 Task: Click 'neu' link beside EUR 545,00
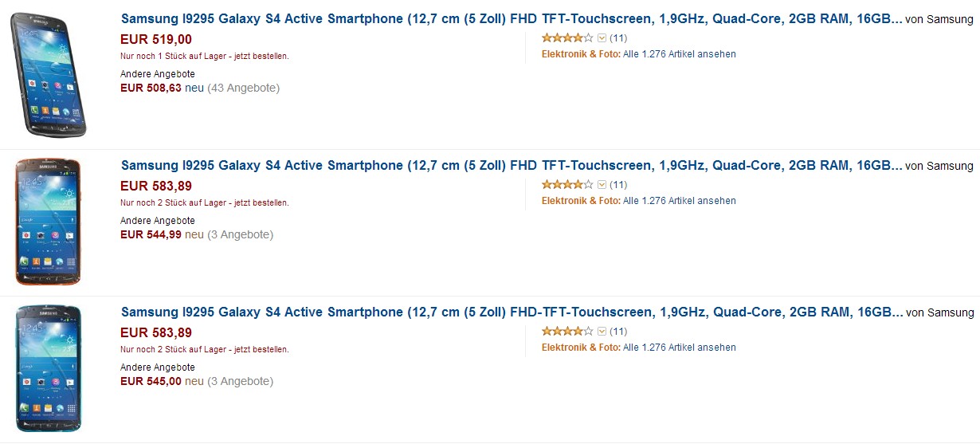pyautogui.click(x=194, y=381)
